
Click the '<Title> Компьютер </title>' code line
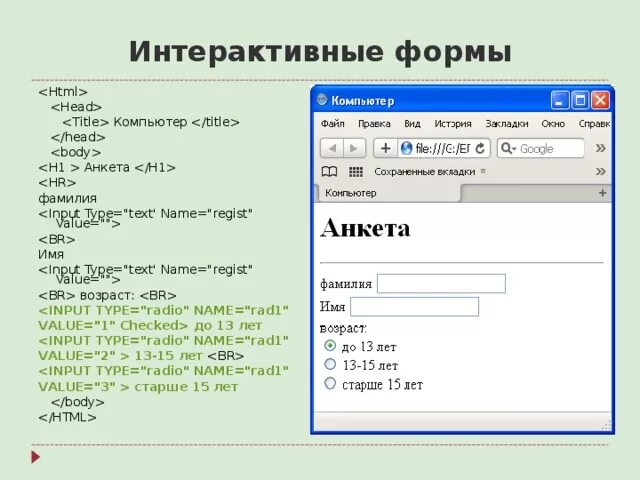pos(151,122)
